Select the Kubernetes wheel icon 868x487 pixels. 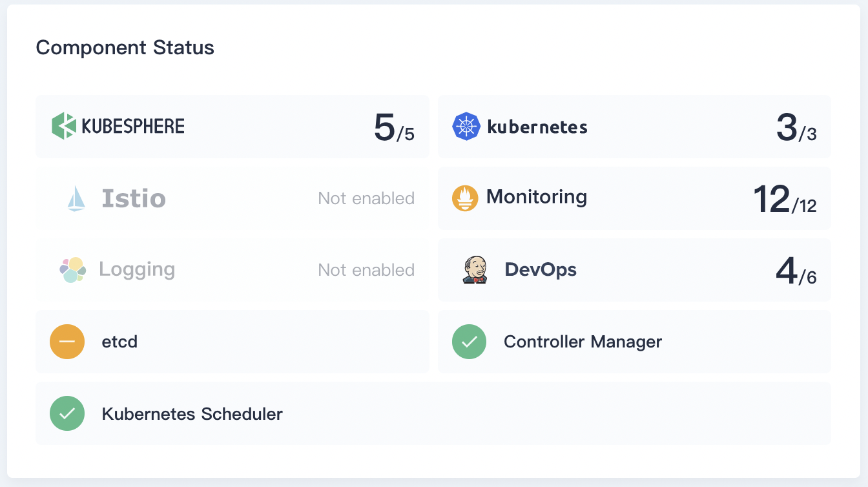(466, 126)
